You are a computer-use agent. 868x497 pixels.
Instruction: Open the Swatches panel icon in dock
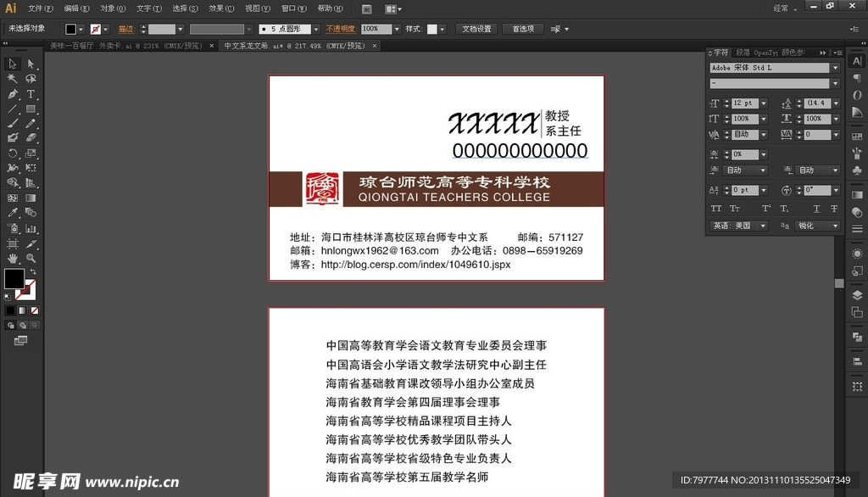(x=857, y=136)
